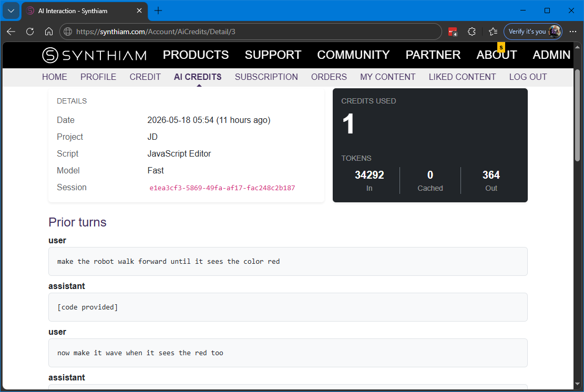Open the ADMIN menu
Image resolution: width=584 pixels, height=392 pixels.
(551, 55)
